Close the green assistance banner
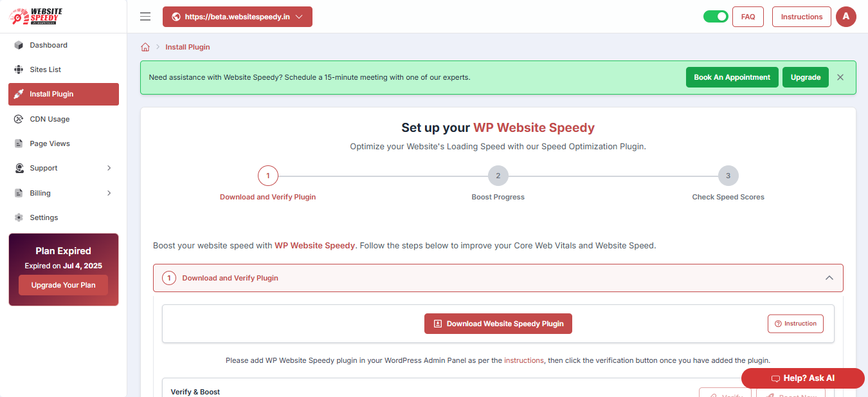This screenshot has height=397, width=868. click(840, 77)
